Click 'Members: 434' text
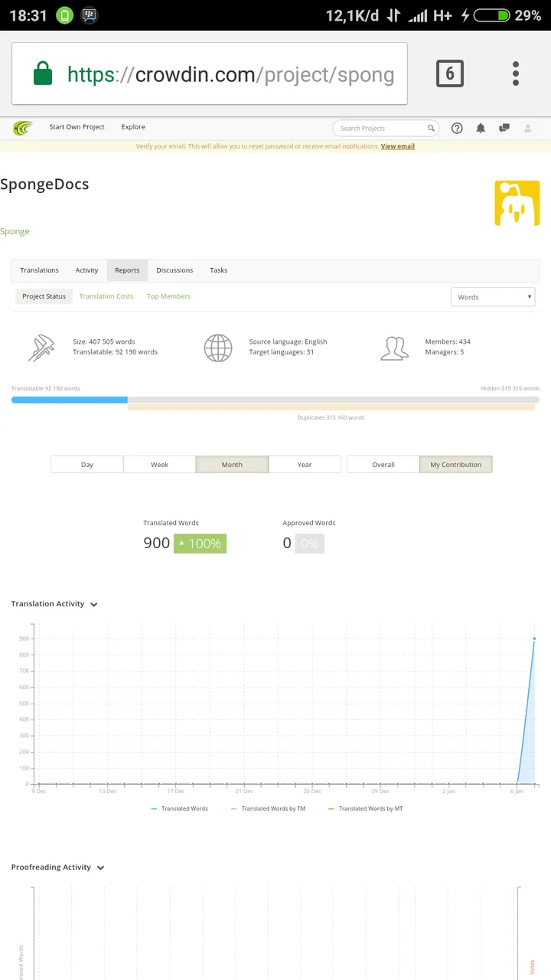The width and height of the screenshot is (551, 980). click(448, 341)
